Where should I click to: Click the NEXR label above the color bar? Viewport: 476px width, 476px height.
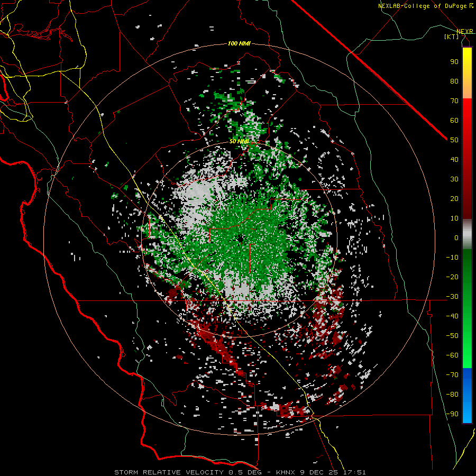click(465, 32)
